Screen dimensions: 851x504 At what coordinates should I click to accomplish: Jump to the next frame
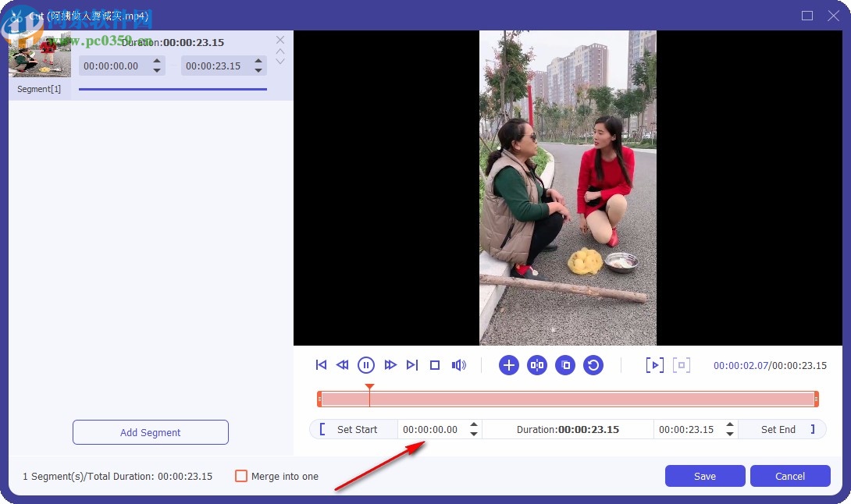tap(412, 364)
